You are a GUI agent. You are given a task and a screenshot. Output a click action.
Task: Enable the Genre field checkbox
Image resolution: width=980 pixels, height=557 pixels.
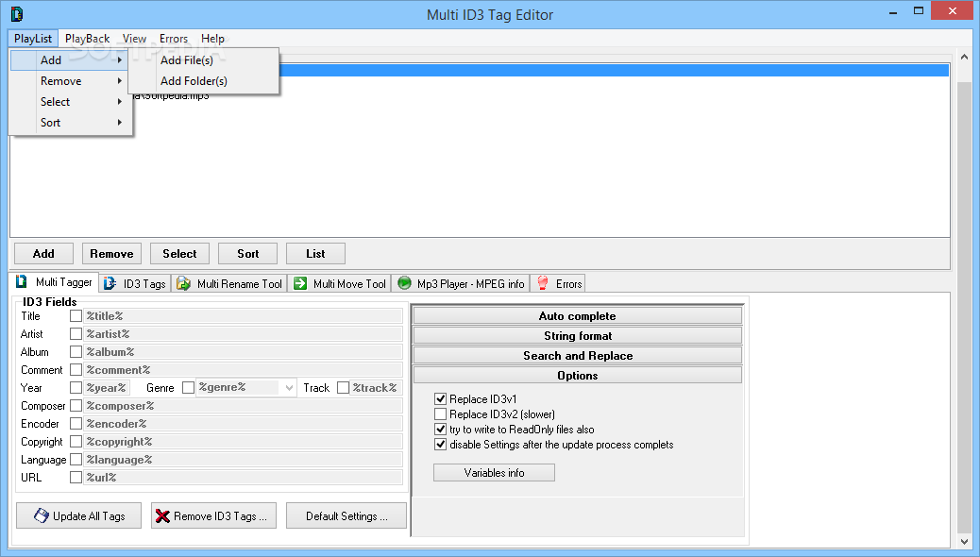coord(188,388)
